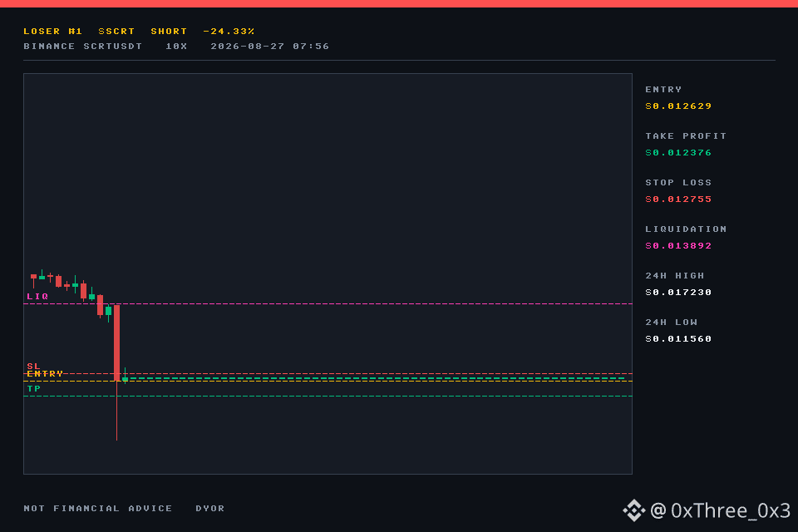Click the 2026-08-27 07:56 timestamp
The height and width of the screenshot is (532, 798).
coord(269,46)
